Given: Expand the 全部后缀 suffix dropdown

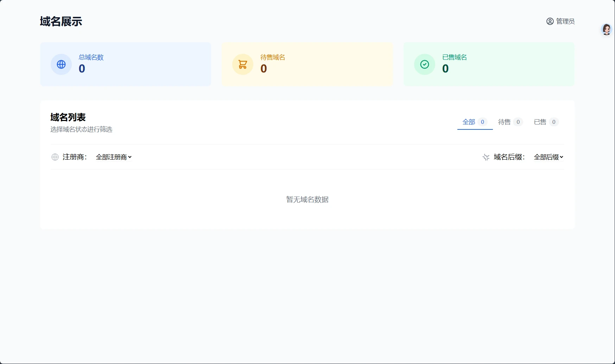Looking at the screenshot, I should pyautogui.click(x=548, y=157).
